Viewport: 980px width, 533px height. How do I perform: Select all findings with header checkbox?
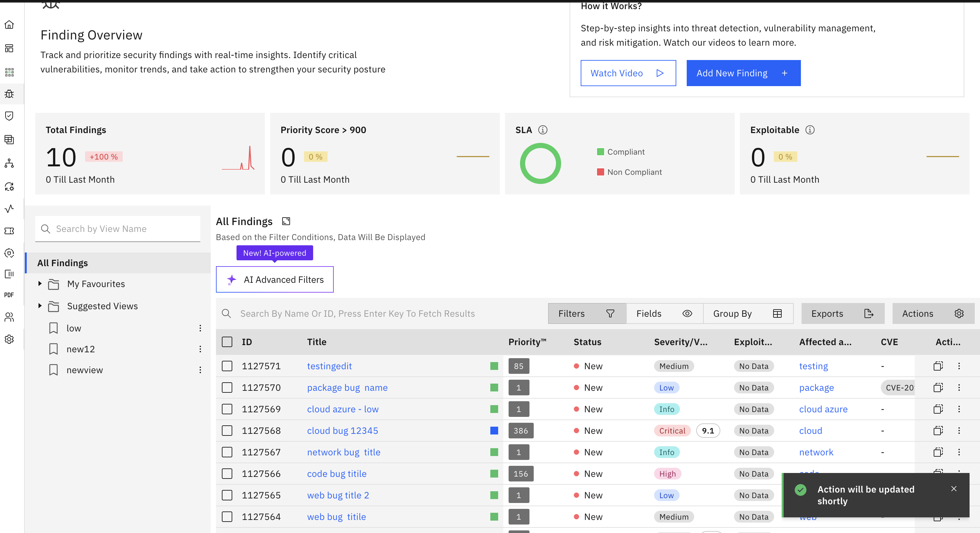227,342
